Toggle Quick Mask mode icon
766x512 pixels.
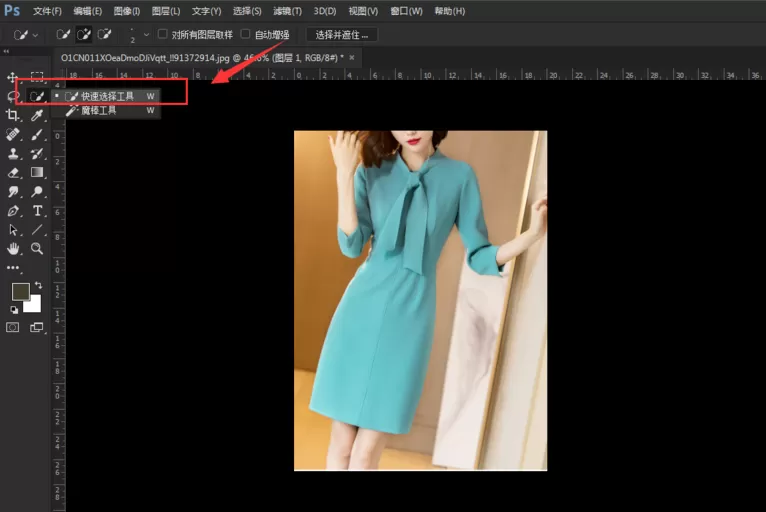point(13,327)
